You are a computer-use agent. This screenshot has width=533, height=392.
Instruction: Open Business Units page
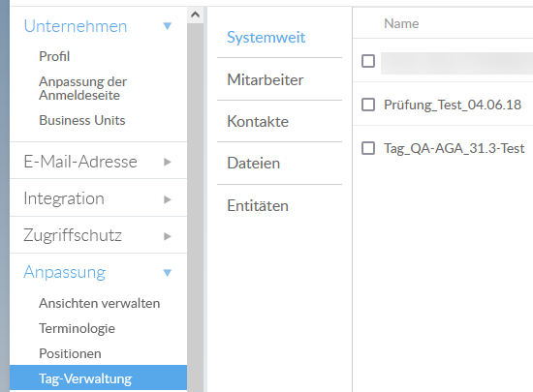point(82,120)
